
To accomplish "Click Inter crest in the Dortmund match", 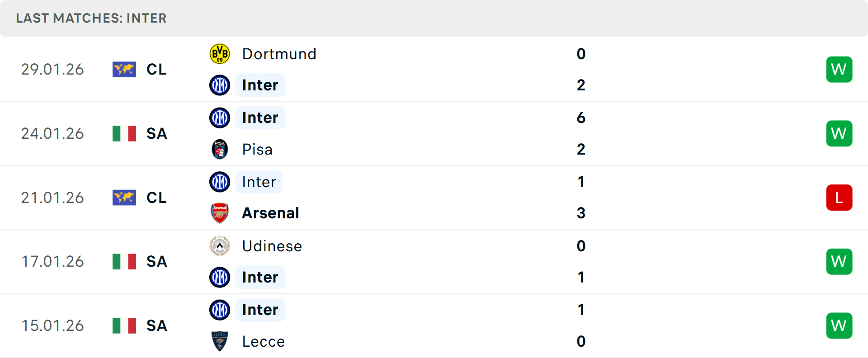I will coord(220,85).
